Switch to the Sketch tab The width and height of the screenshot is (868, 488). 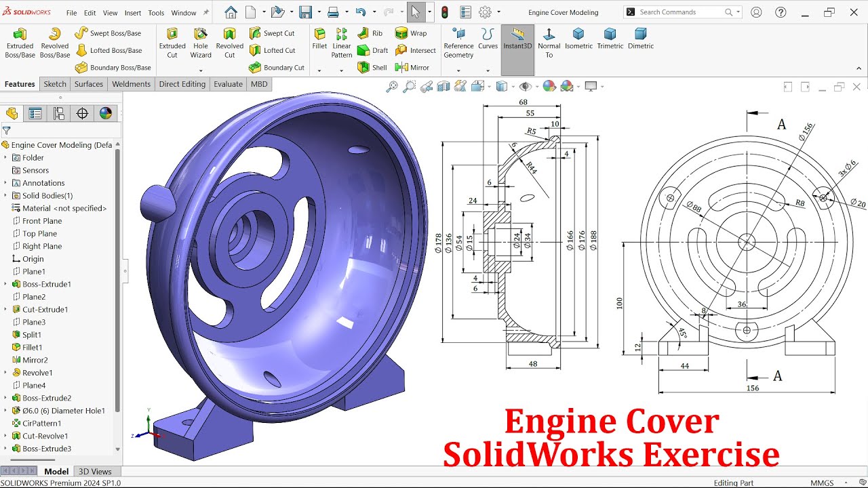[55, 84]
